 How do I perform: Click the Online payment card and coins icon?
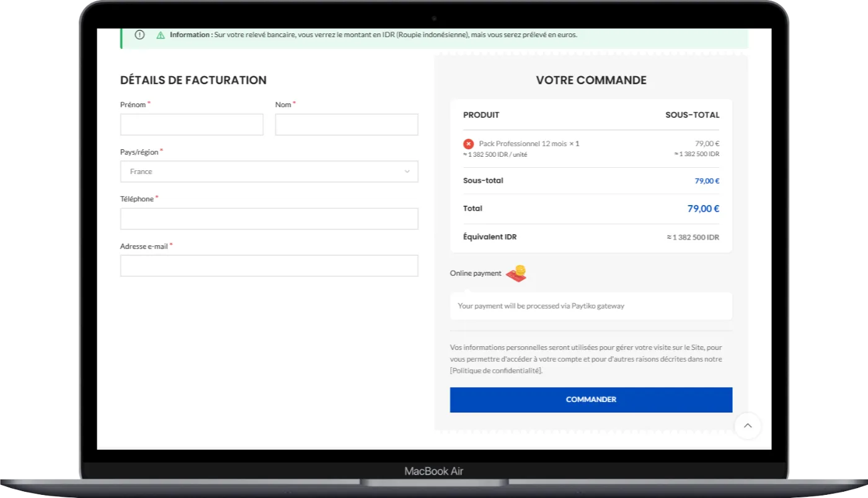click(516, 273)
